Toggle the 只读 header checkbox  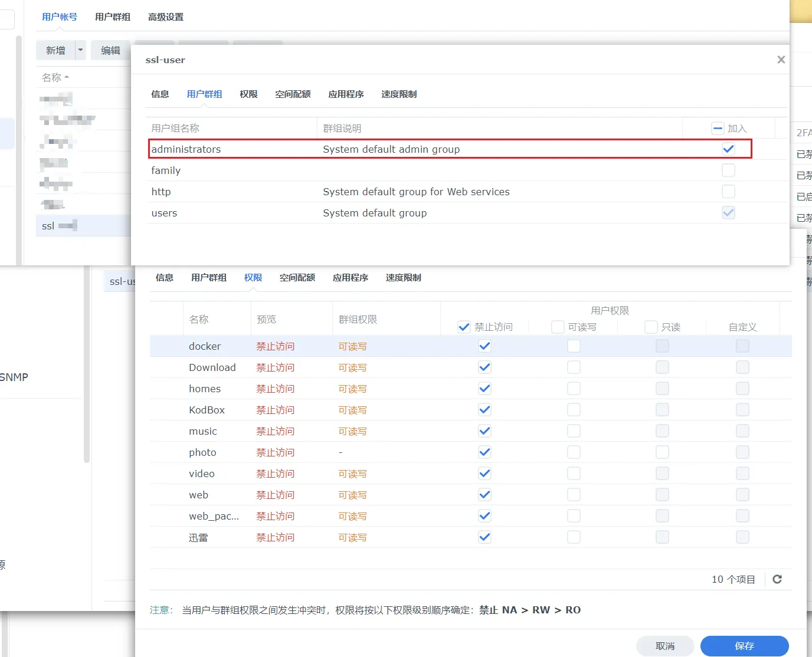click(x=651, y=327)
